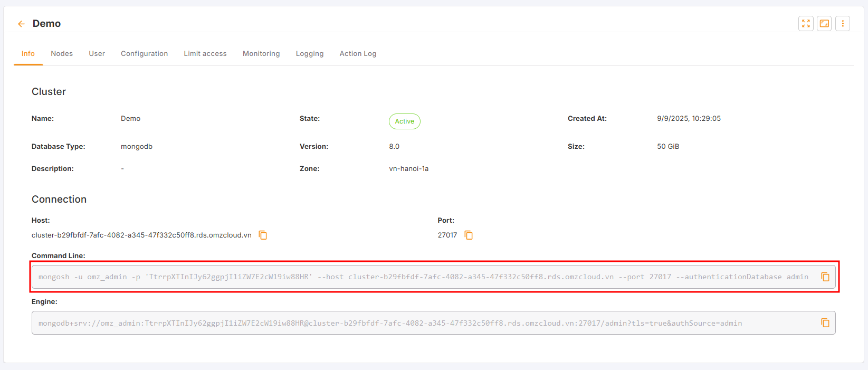Open the User tab
Viewport: 868px width, 370px height.
click(97, 54)
